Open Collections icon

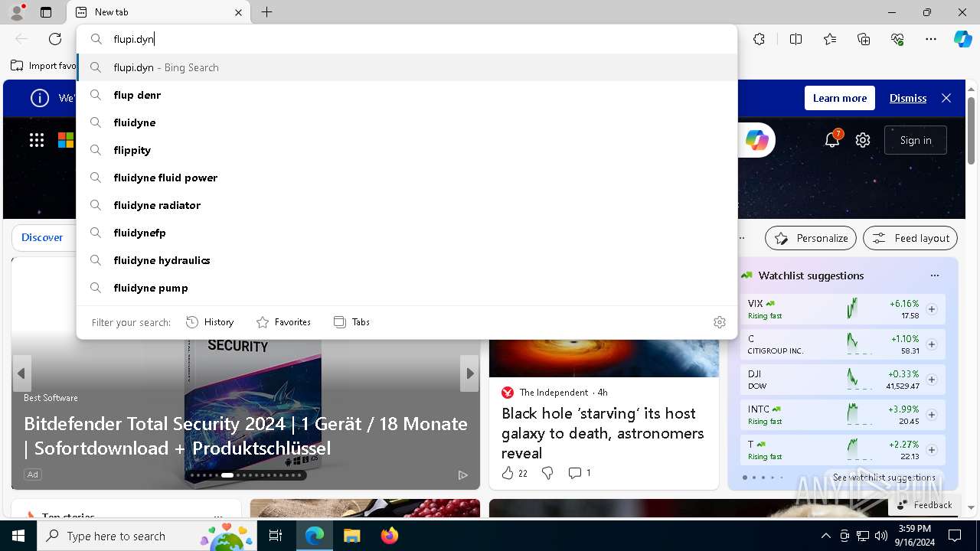(x=864, y=39)
